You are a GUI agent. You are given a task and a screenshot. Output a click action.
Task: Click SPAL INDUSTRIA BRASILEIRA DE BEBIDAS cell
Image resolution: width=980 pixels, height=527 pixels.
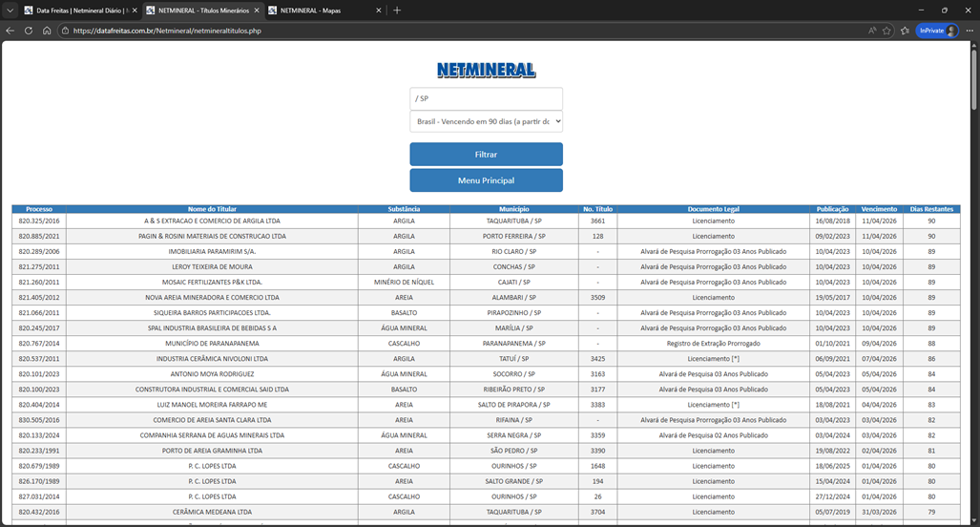[x=212, y=328]
